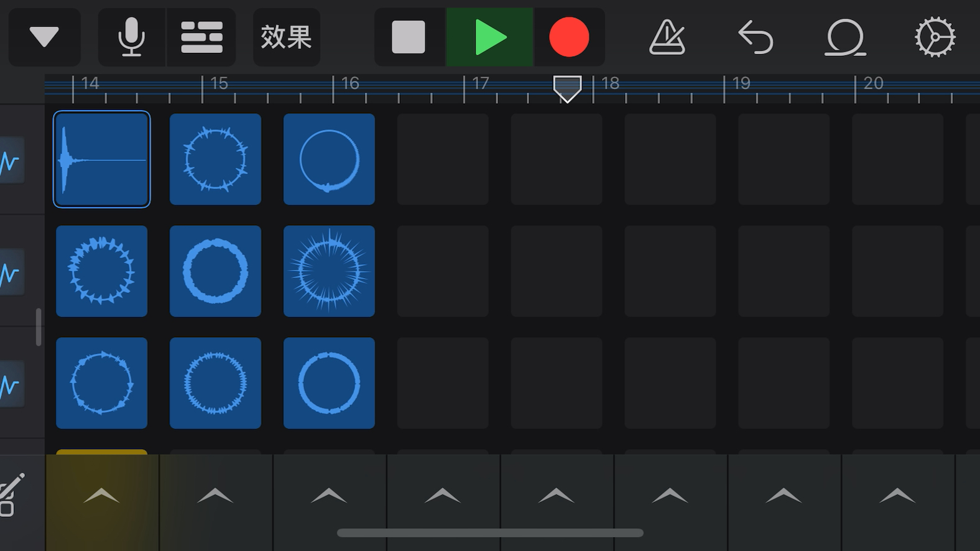
Task: Start playback with the green play button
Action: [490, 37]
